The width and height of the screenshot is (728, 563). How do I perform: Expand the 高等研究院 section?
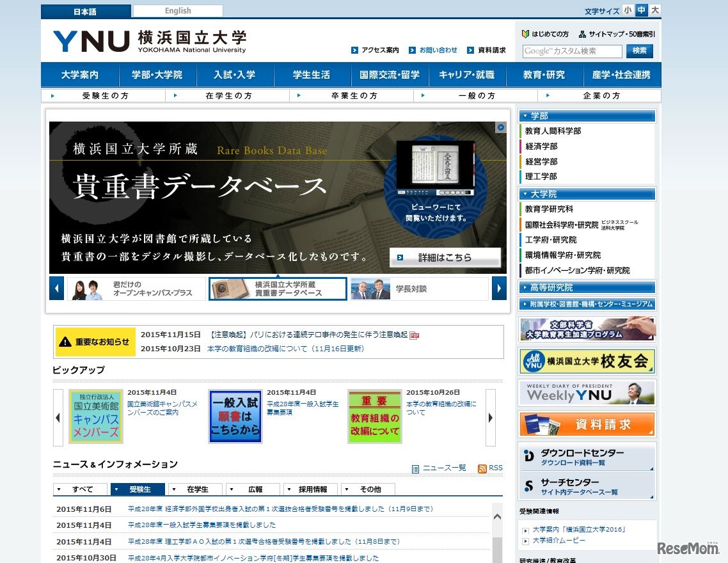[587, 287]
